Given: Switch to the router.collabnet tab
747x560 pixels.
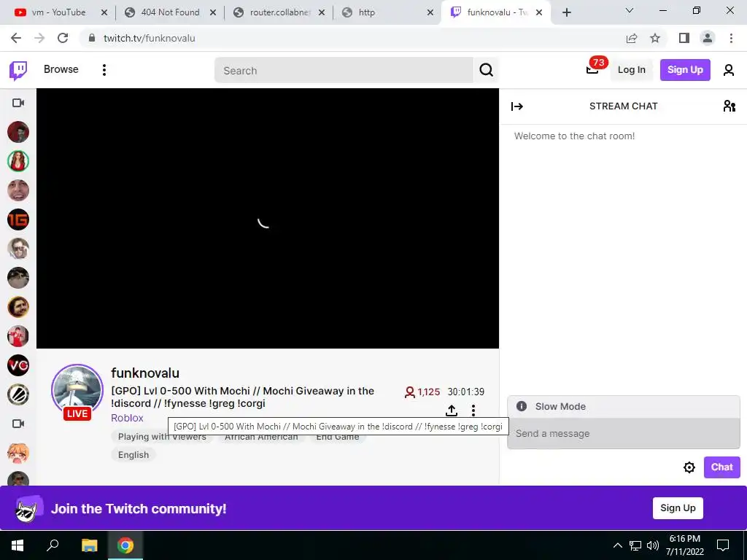Looking at the screenshot, I should point(279,12).
